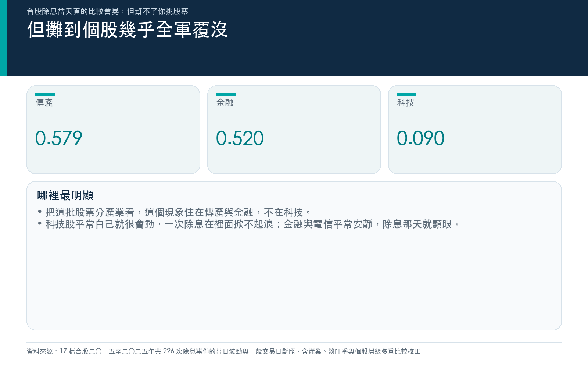Click the 傳產 card label
The image size is (588, 368).
pyautogui.click(x=44, y=103)
